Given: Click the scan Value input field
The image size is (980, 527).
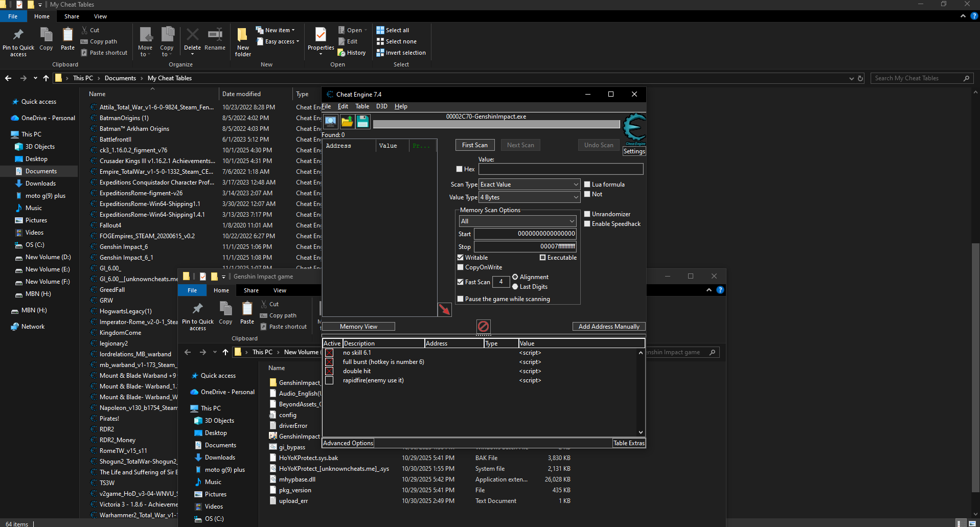Looking at the screenshot, I should click(560, 169).
